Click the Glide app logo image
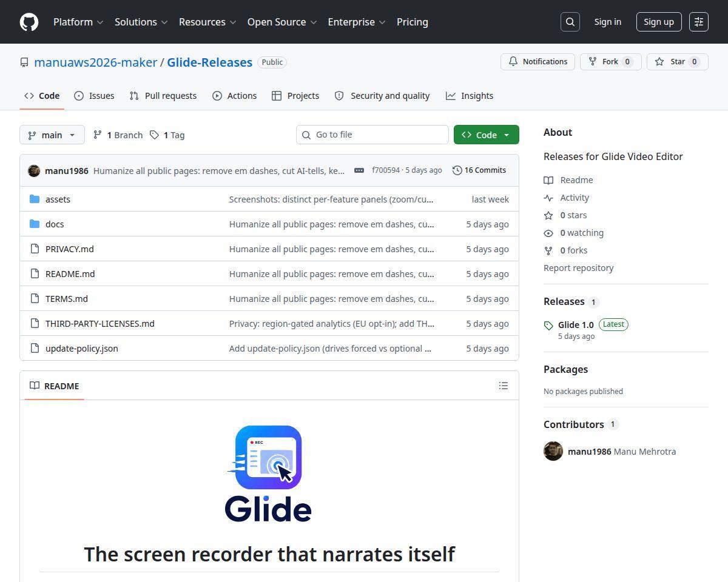 [268, 473]
